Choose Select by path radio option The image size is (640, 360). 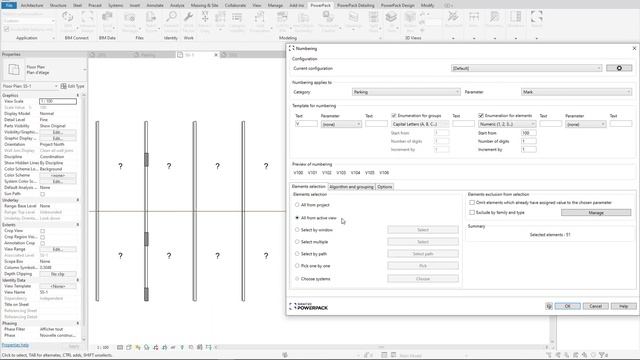click(x=297, y=254)
